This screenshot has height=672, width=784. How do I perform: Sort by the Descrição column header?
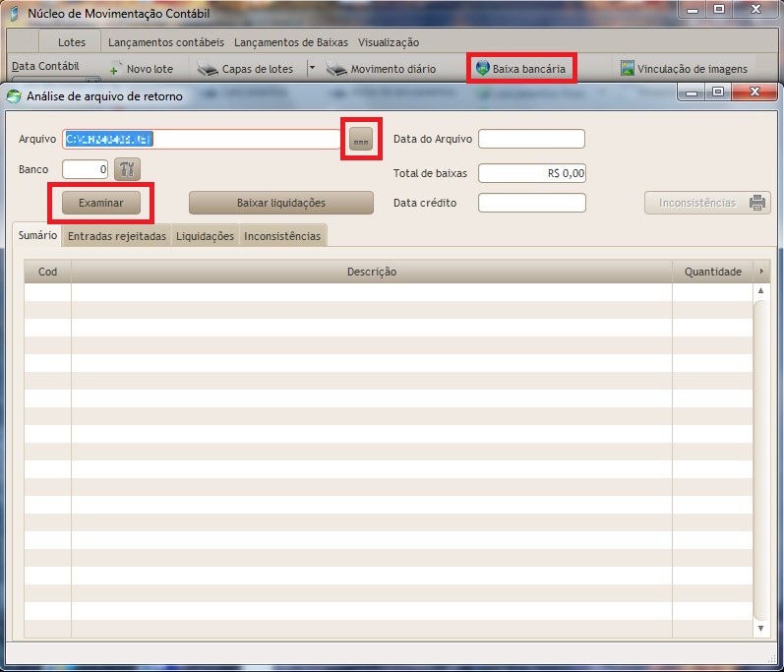pos(371,272)
